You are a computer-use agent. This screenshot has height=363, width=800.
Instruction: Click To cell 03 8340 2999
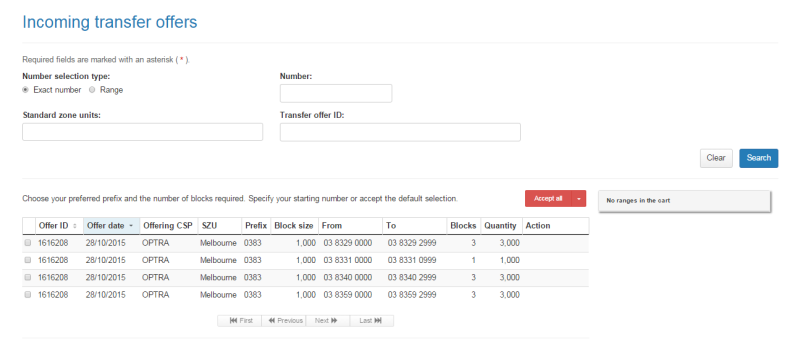412,277
